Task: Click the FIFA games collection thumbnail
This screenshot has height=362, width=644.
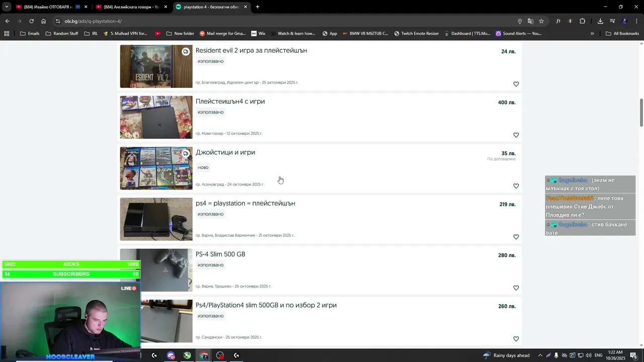Action: click(x=156, y=168)
